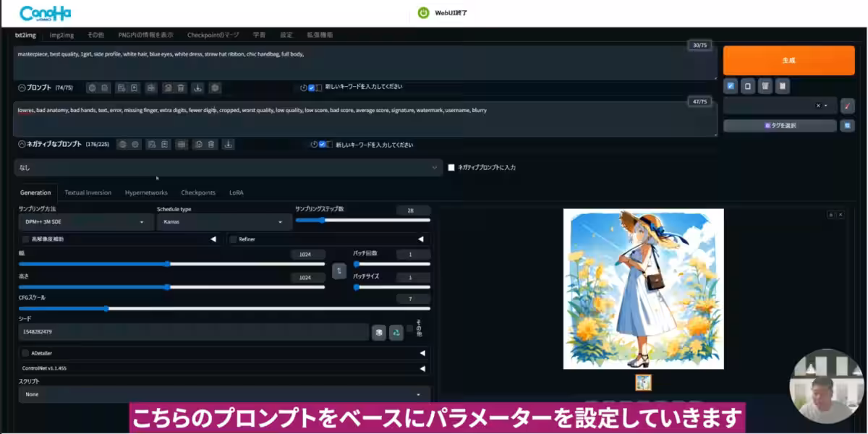Open the LoRA tab
868x434 pixels.
(x=236, y=192)
